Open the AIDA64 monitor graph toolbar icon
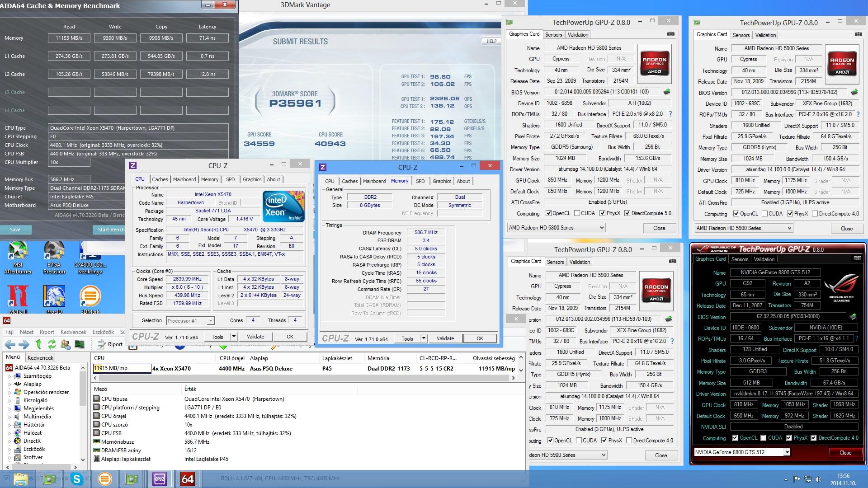 (x=79, y=344)
